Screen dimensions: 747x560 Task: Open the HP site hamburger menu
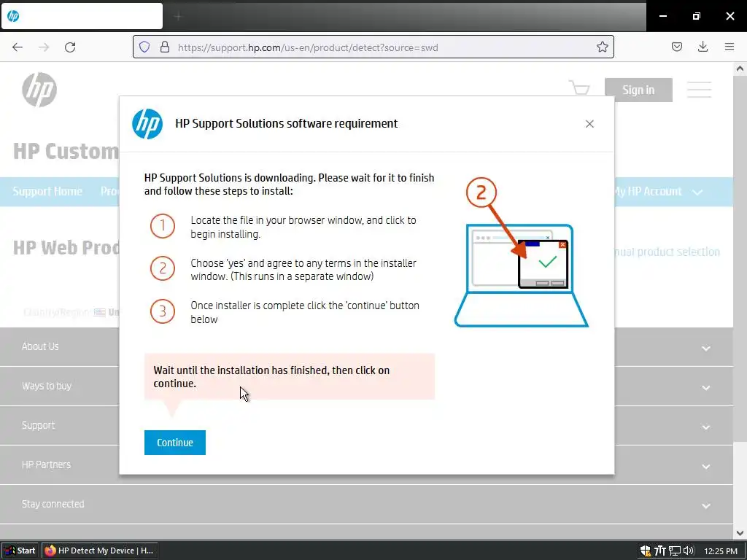pos(699,90)
